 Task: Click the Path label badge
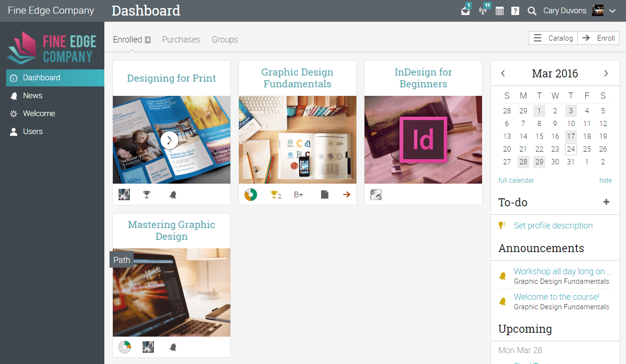pos(122,260)
